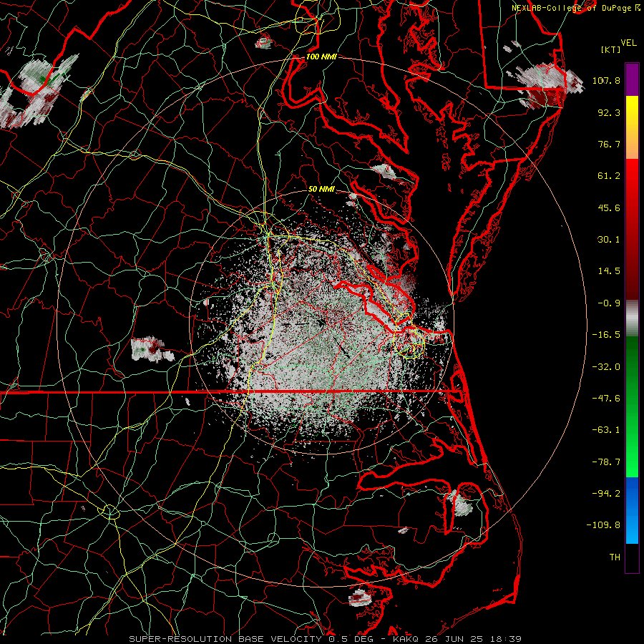Click the -16.5 legend value
644x644 pixels.
[606, 335]
